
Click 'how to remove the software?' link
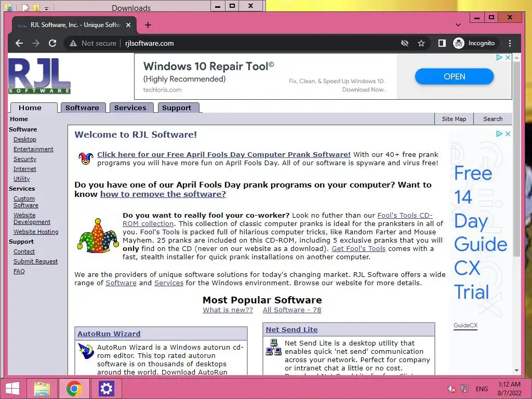pos(163,194)
